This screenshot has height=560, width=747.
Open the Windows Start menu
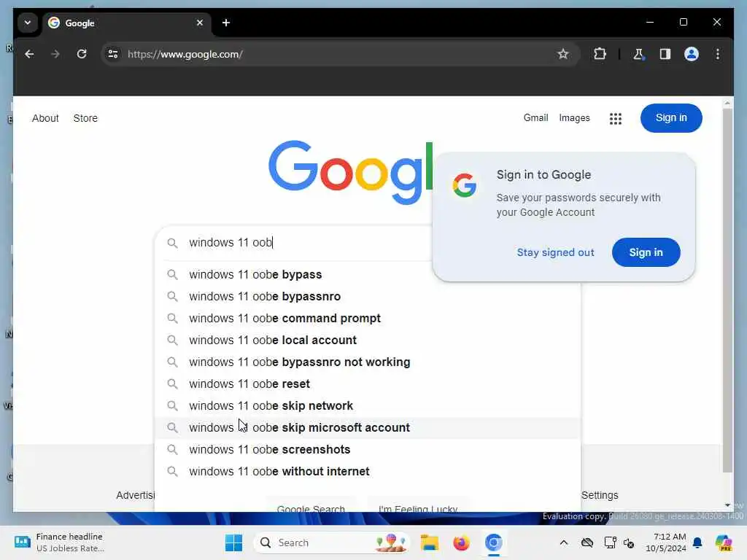[233, 542]
